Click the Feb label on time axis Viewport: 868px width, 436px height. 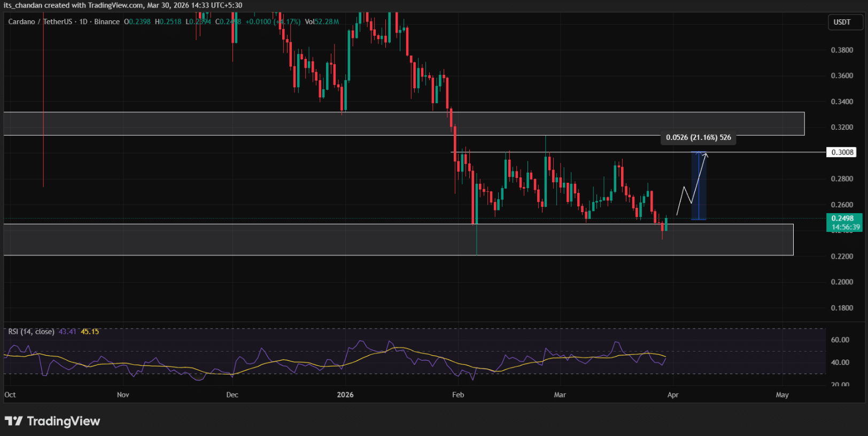[x=458, y=395]
